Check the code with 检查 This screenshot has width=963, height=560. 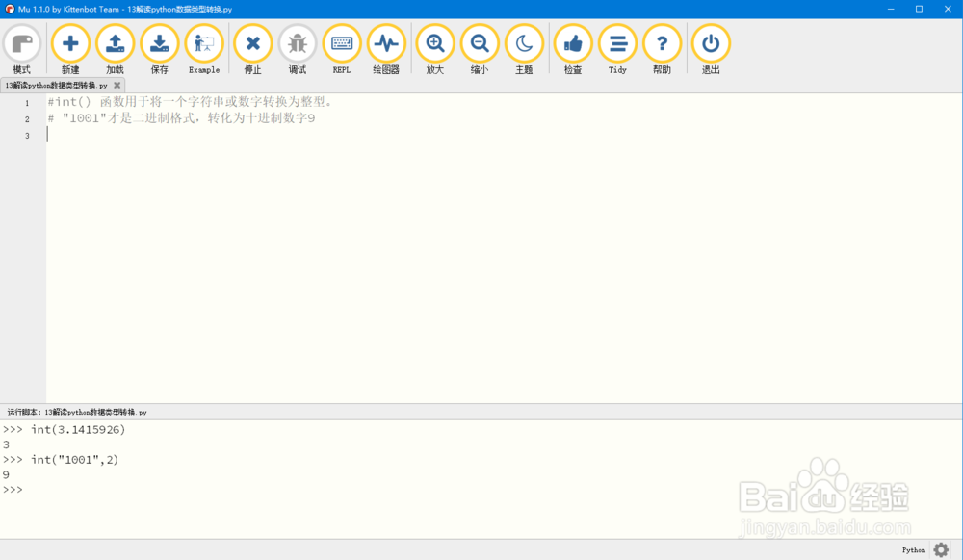(573, 49)
